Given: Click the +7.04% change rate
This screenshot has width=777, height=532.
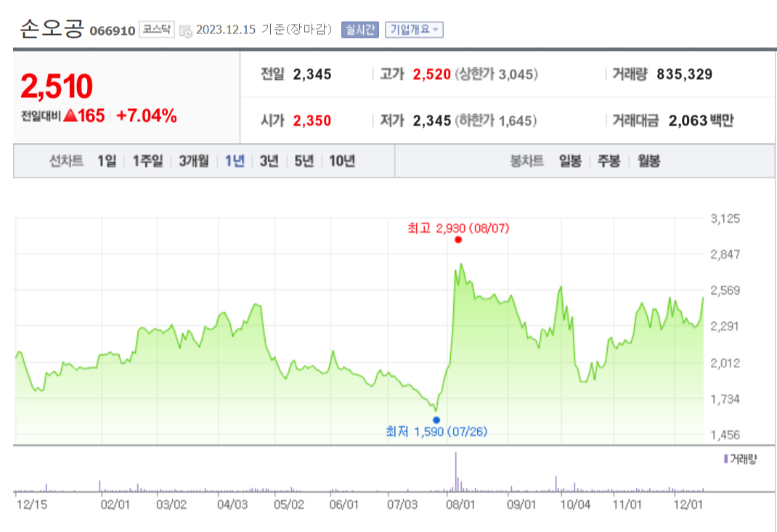Looking at the screenshot, I should 146,116.
